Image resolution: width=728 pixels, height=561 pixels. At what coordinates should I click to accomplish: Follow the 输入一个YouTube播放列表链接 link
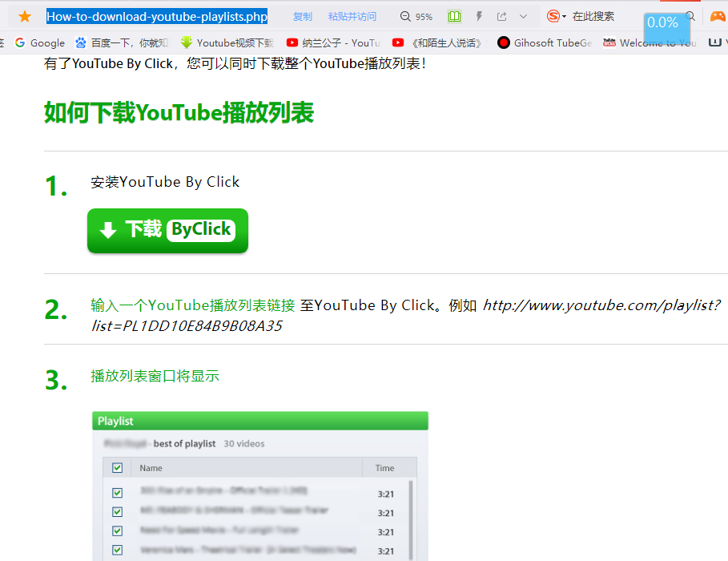[193, 305]
